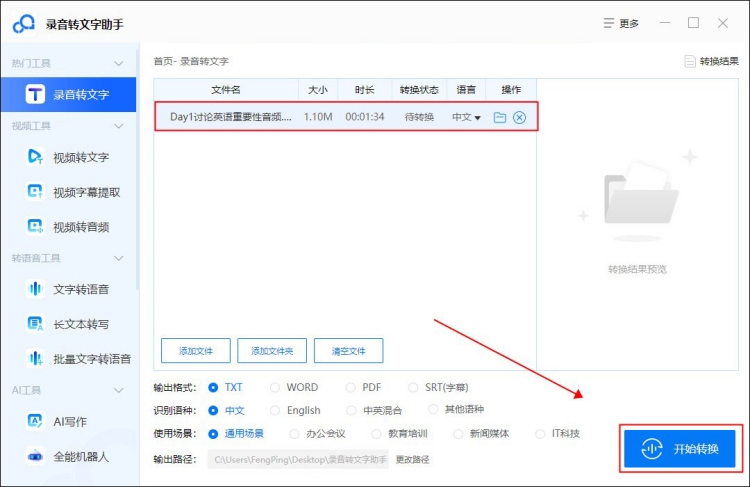
Task: Choose English recognition language
Action: pos(275,410)
